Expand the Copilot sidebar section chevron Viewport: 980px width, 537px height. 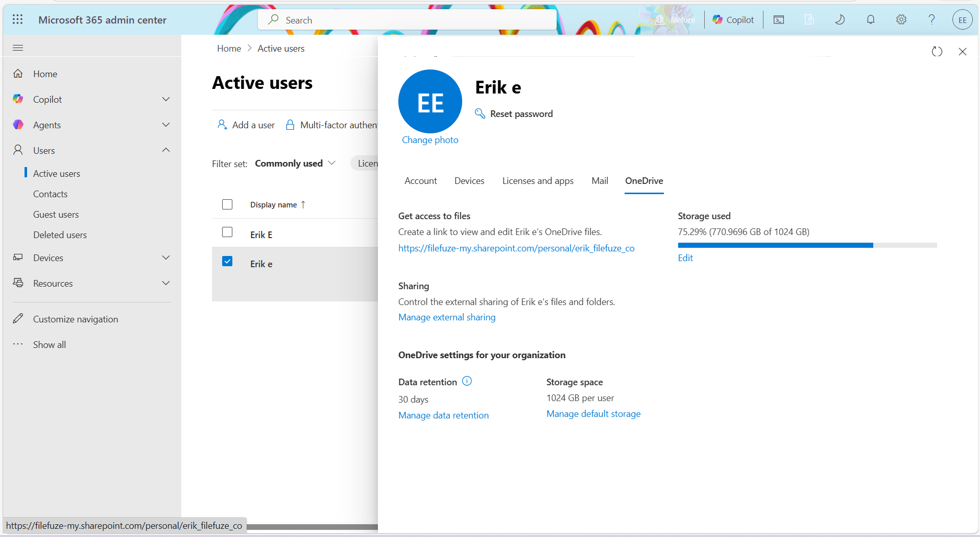(x=166, y=99)
